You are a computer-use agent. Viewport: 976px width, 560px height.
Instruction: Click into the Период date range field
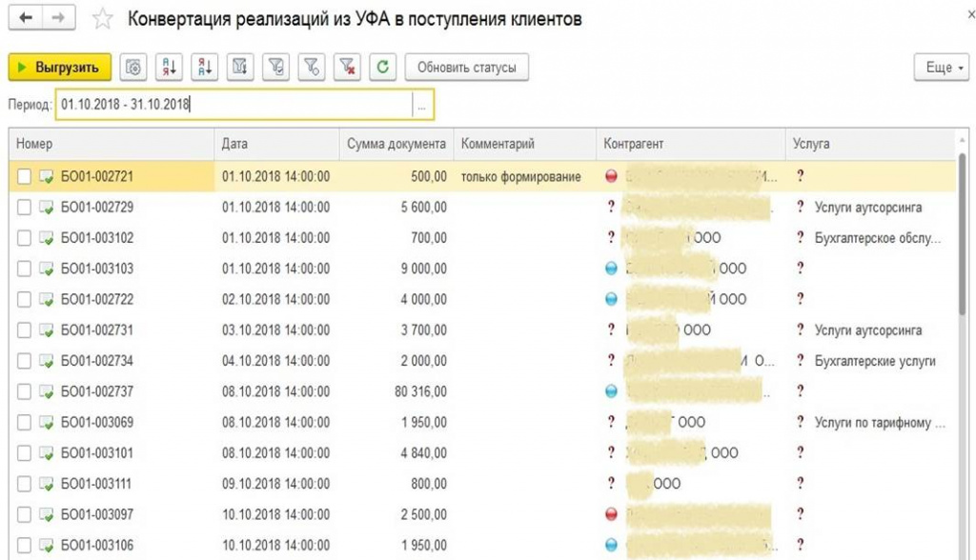coord(234,105)
